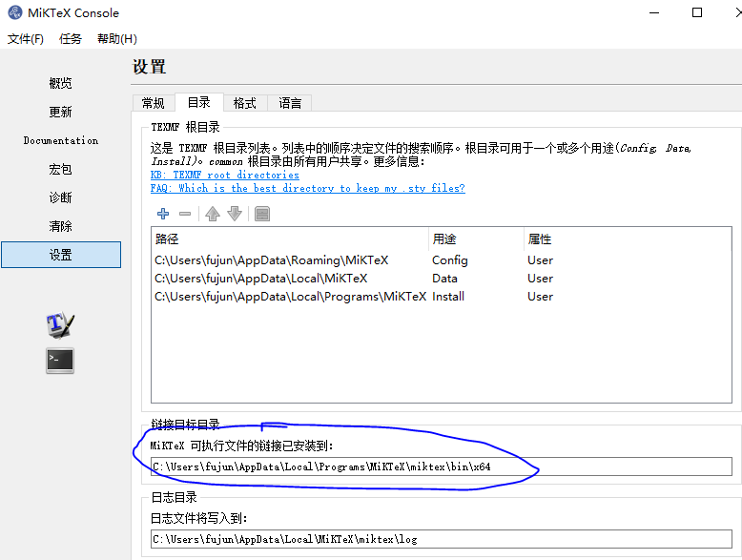Go to the 概览 page in the sidebar

coord(61,84)
